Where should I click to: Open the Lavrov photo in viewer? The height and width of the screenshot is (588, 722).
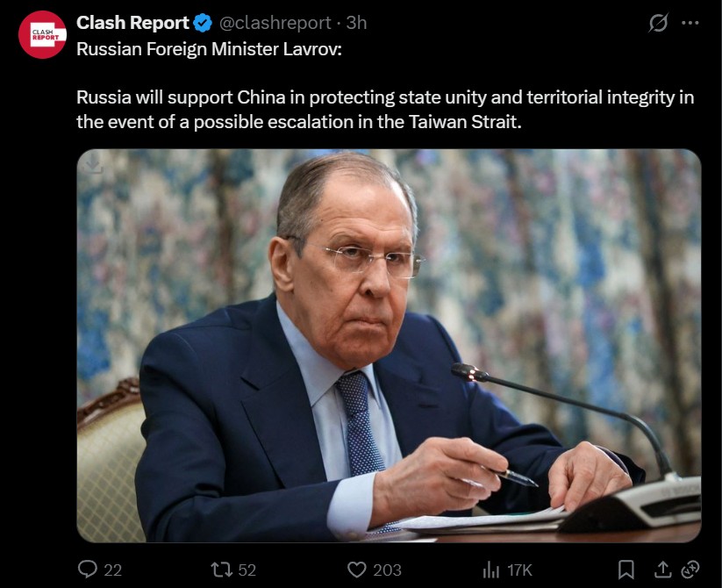389,346
